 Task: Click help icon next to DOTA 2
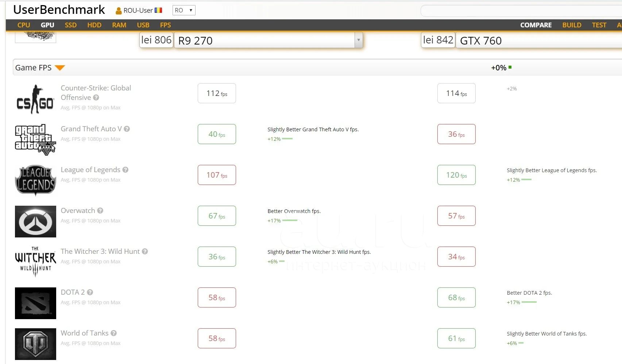(x=90, y=292)
